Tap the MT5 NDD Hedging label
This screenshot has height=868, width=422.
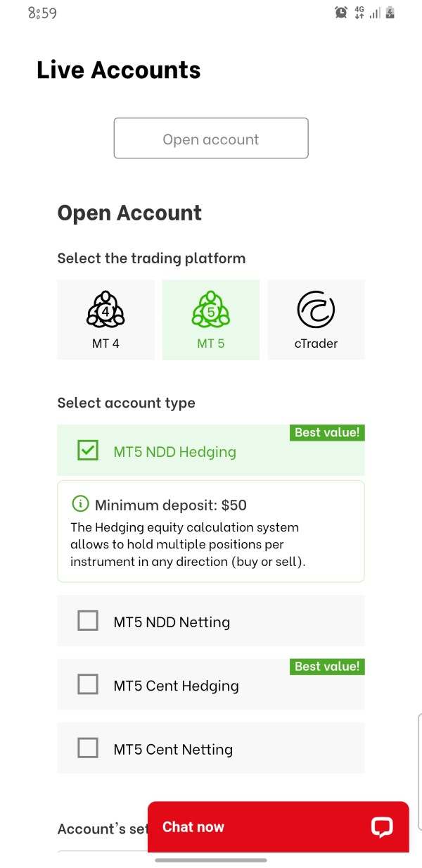[x=174, y=452]
